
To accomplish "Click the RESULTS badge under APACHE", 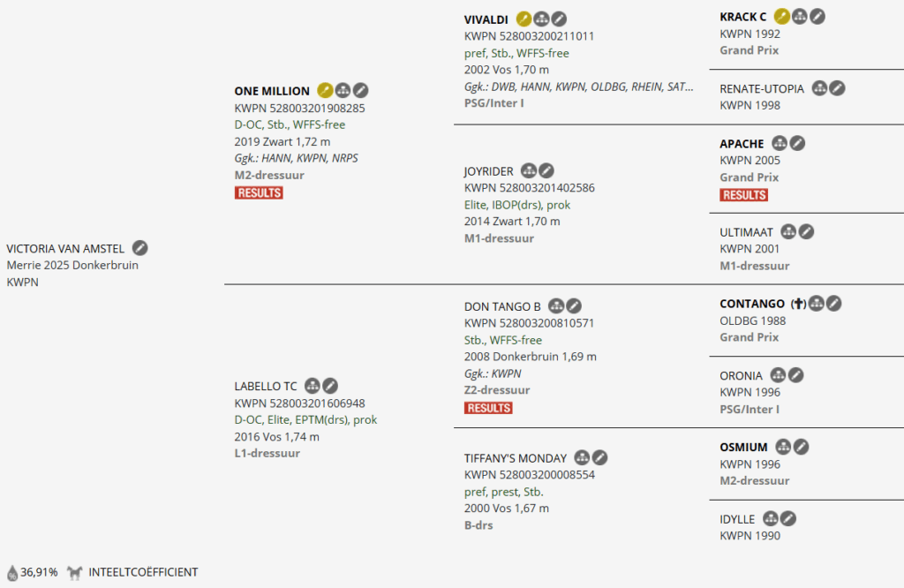I will point(743,194).
